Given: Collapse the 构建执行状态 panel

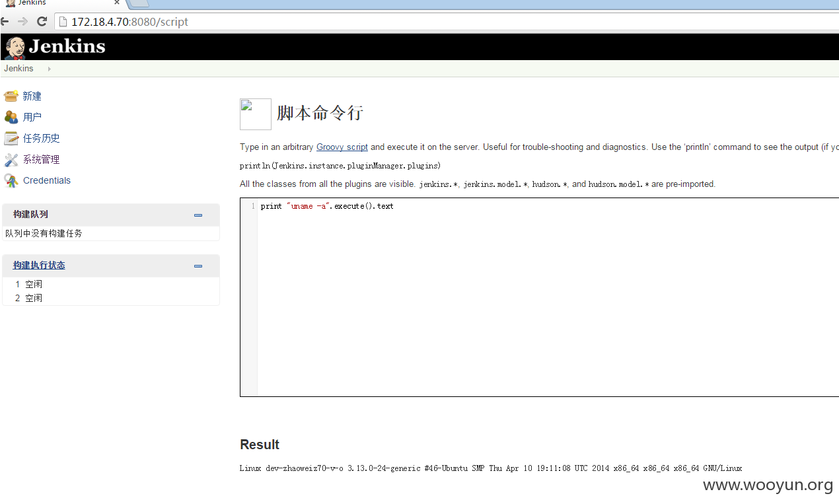Looking at the screenshot, I should coord(198,266).
